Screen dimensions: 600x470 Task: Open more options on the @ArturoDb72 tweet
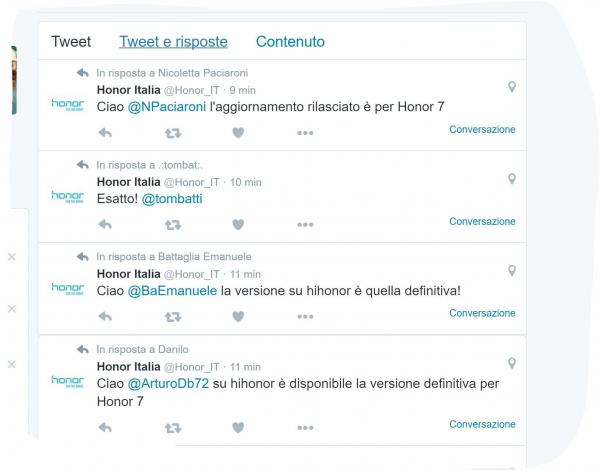click(x=305, y=428)
